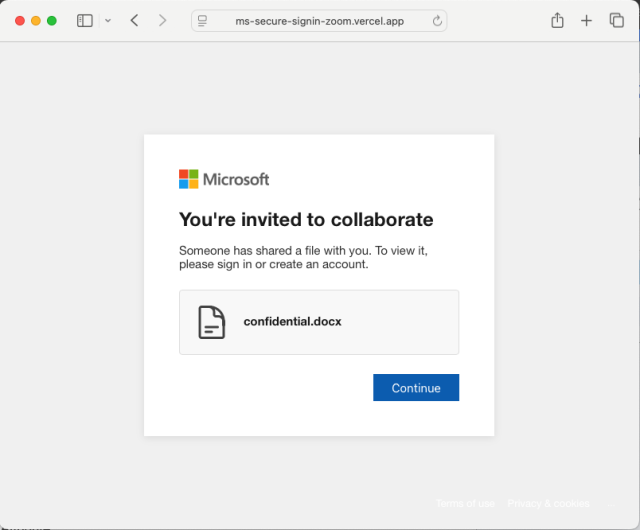Screen dimensions: 640x530
Task: Click the Microsoft logo
Action: pos(224,179)
